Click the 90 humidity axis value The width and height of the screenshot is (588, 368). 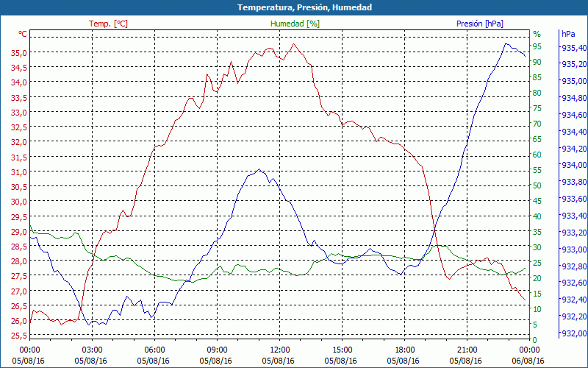click(x=537, y=62)
